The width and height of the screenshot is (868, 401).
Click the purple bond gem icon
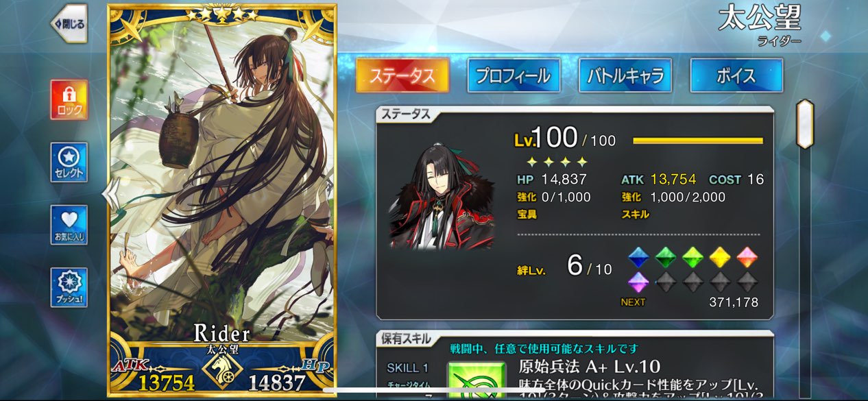tap(638, 282)
